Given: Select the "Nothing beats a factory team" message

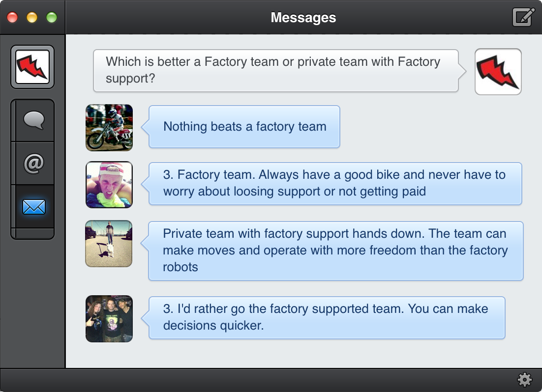Looking at the screenshot, I should [244, 127].
